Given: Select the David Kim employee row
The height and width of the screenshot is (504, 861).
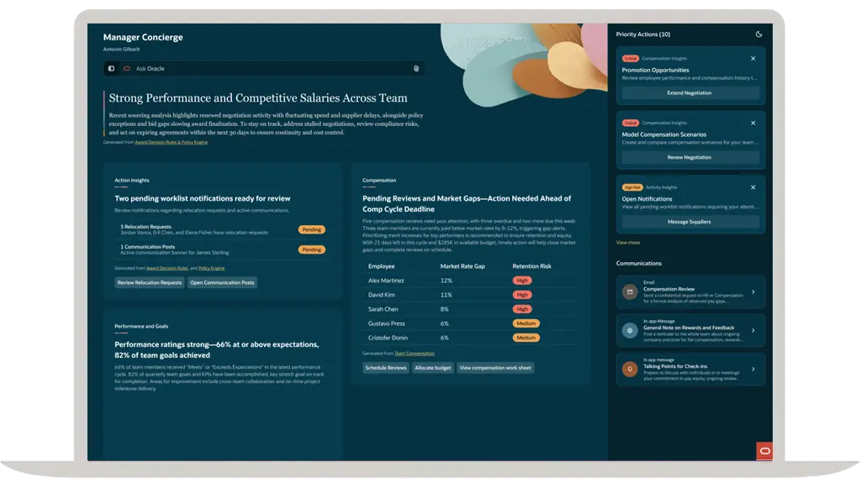Looking at the screenshot, I should pos(471,295).
